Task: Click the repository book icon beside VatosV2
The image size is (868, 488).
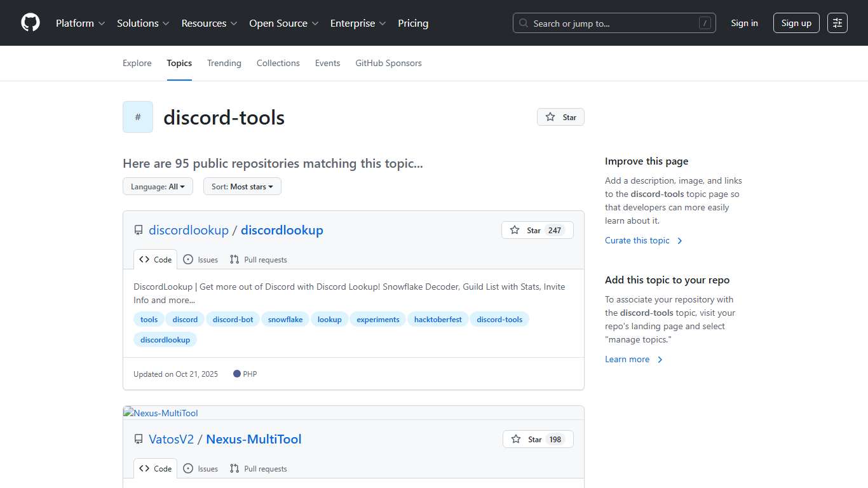Action: pyautogui.click(x=138, y=439)
